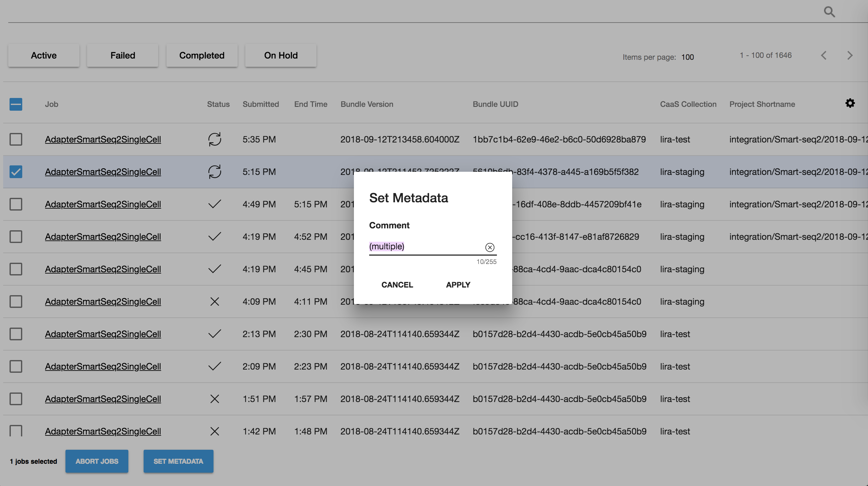Open the first AdapterSmartSeq2SingleCell job link
Screen dimensions: 868x486
(103, 139)
